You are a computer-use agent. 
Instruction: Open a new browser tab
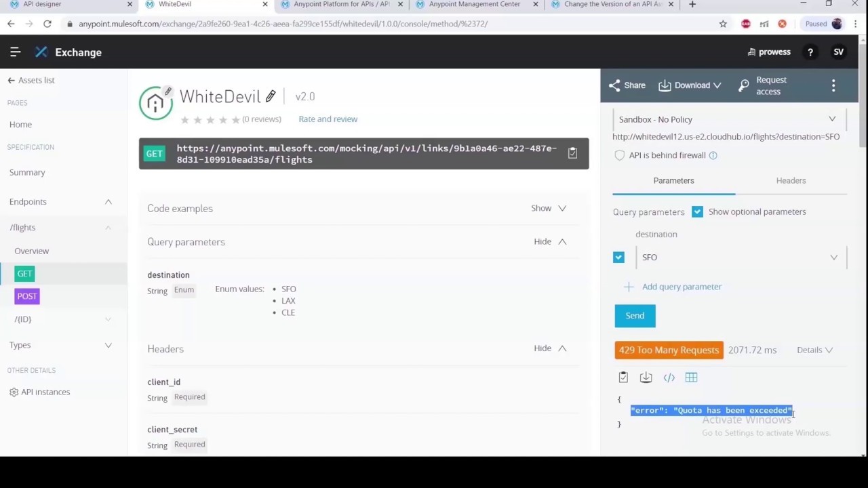(x=692, y=5)
